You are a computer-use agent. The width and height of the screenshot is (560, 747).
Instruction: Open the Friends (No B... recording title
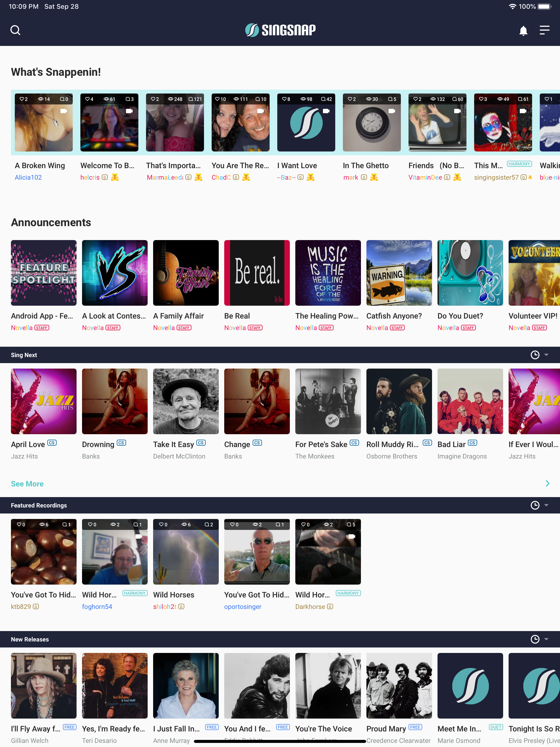[x=436, y=165]
